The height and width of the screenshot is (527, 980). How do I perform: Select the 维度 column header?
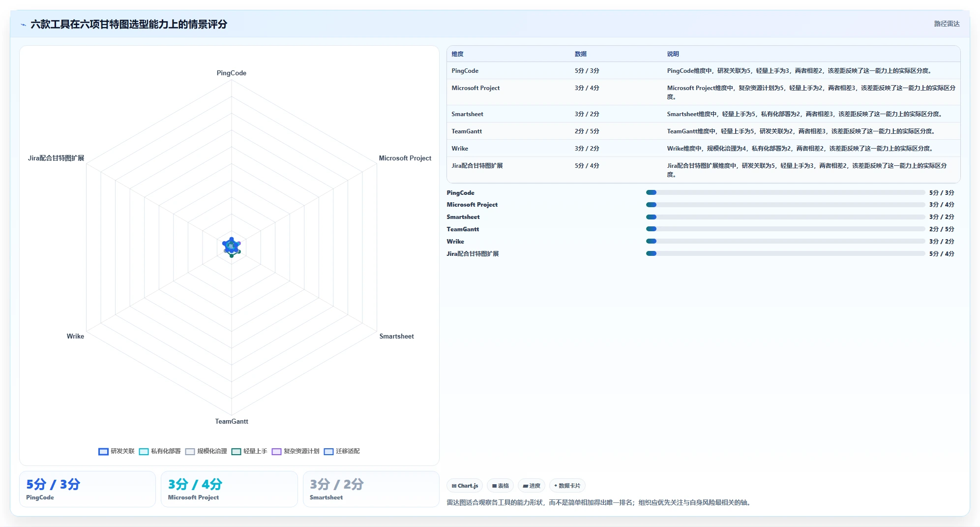click(x=457, y=54)
